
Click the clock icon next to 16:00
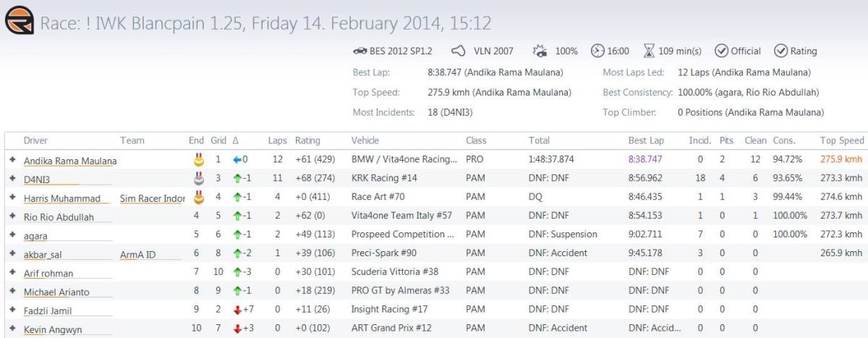click(x=597, y=51)
